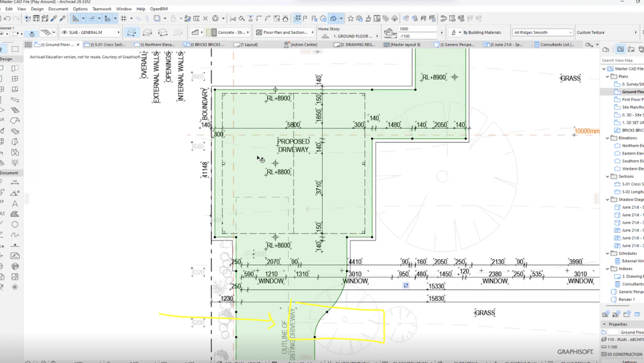Open the Project Map icon in Navigator
This screenshot has width=644, height=363.
[606, 49]
